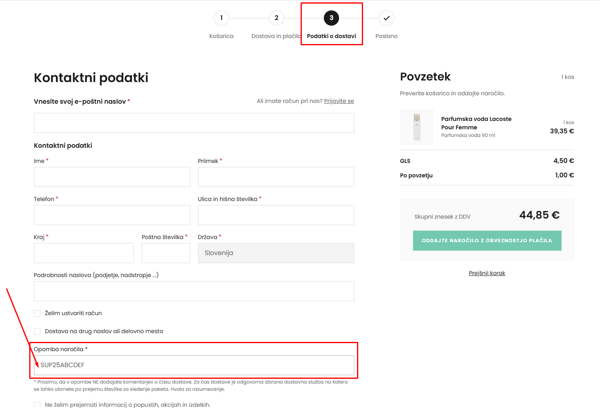Follow the Prejšnji korak link
The height and width of the screenshot is (408, 600).
click(487, 273)
